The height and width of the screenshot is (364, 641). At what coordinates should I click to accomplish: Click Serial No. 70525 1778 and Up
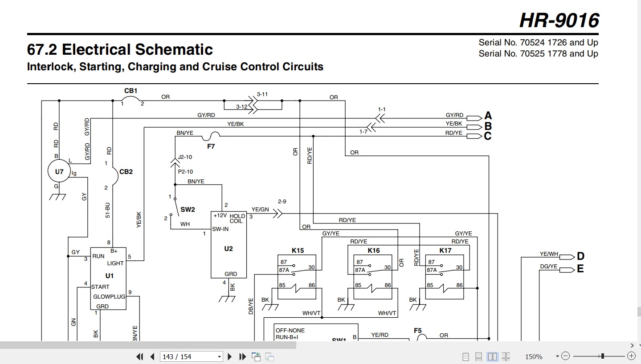pyautogui.click(x=539, y=53)
